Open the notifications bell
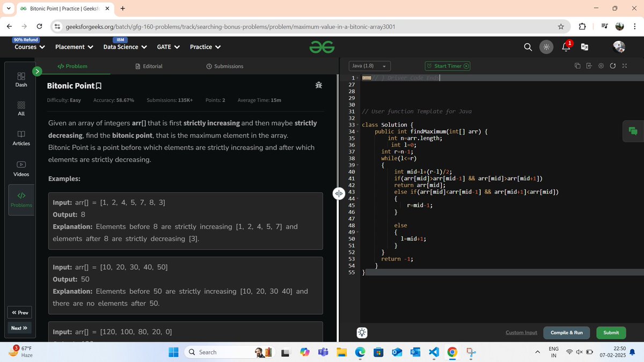The height and width of the screenshot is (362, 644). coord(566,47)
